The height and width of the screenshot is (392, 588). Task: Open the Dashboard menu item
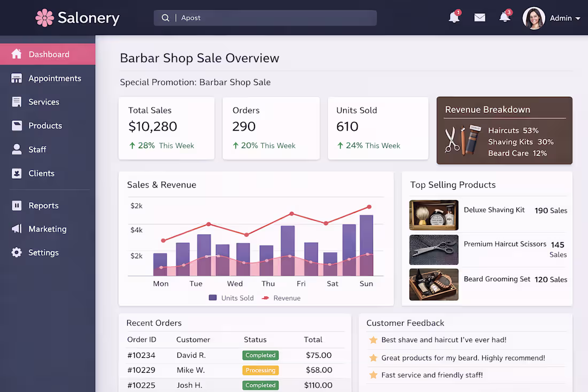(48, 54)
